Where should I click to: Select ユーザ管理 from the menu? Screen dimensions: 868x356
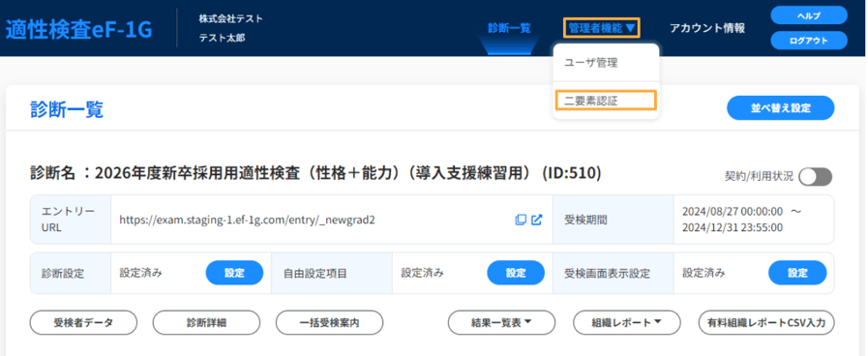pyautogui.click(x=590, y=63)
